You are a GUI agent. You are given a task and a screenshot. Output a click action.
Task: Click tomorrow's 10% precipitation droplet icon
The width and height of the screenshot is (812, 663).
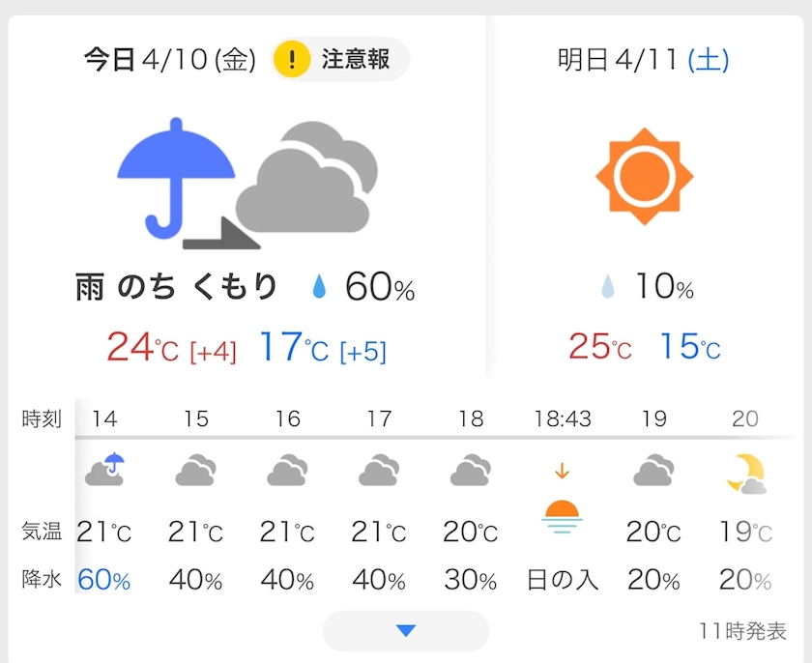(x=607, y=286)
